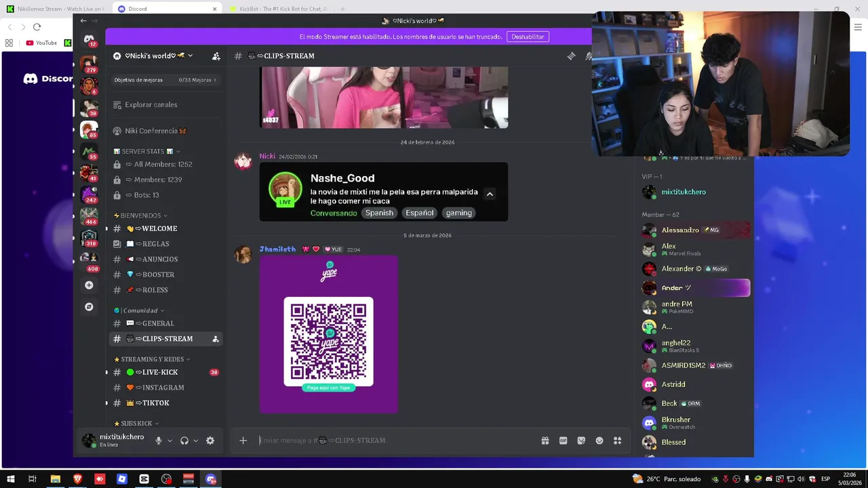Open the pink stream clip thumbnail

click(384, 98)
